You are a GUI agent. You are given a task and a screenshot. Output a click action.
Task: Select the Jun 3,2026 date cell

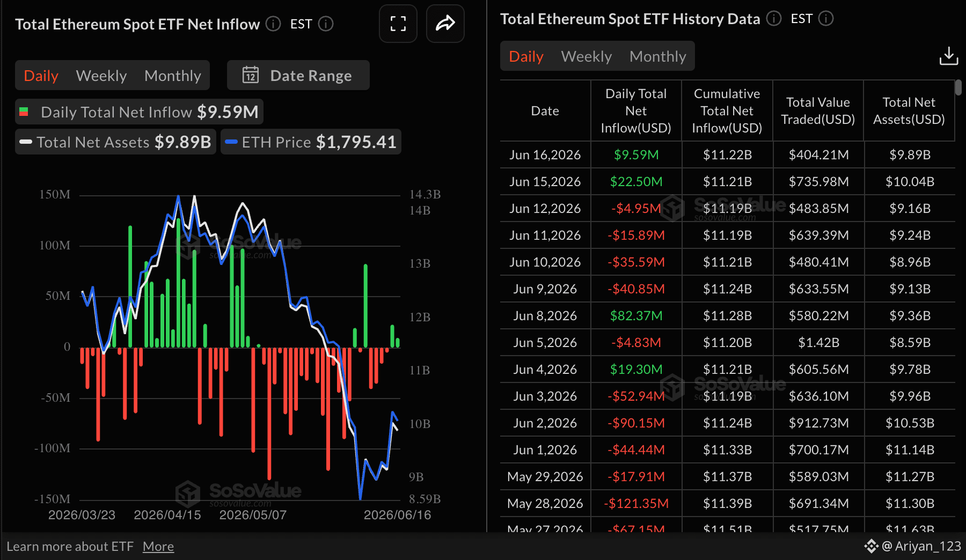pyautogui.click(x=545, y=396)
